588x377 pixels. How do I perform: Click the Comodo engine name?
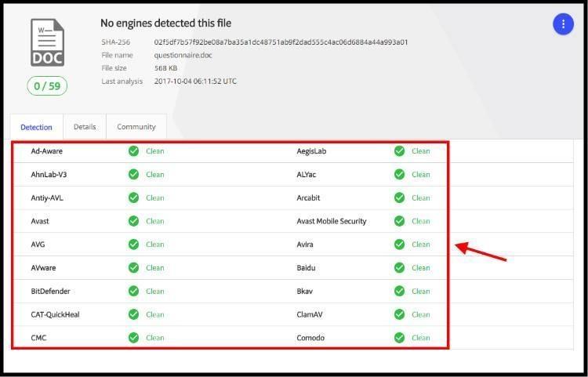tap(310, 338)
